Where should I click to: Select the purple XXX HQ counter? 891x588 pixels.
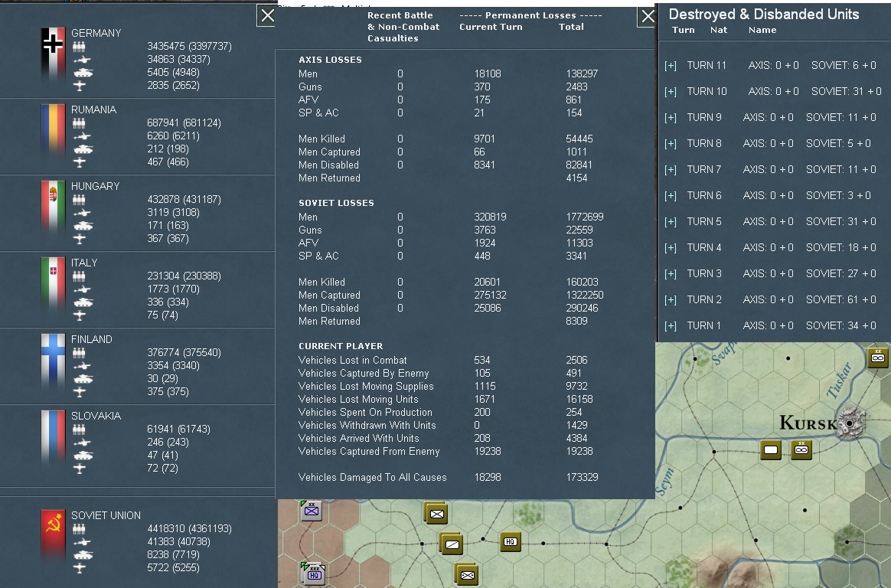314,573
